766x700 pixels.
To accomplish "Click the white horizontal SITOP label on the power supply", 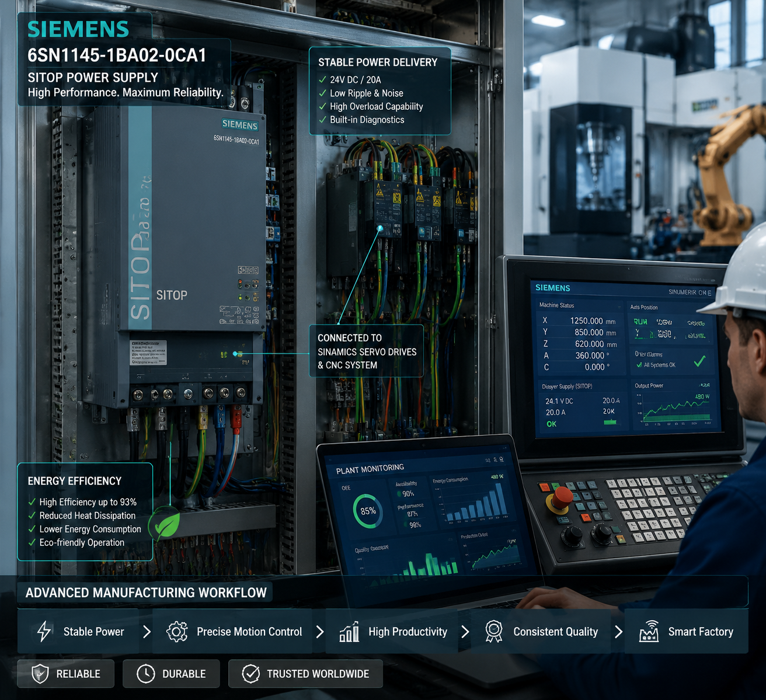I will (x=172, y=295).
